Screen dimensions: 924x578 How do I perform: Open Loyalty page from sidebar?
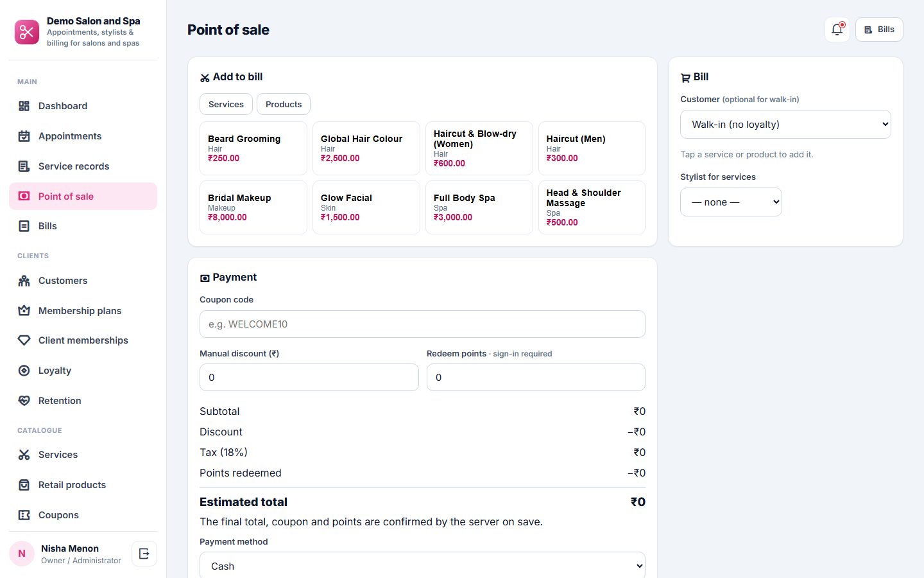(x=83, y=371)
